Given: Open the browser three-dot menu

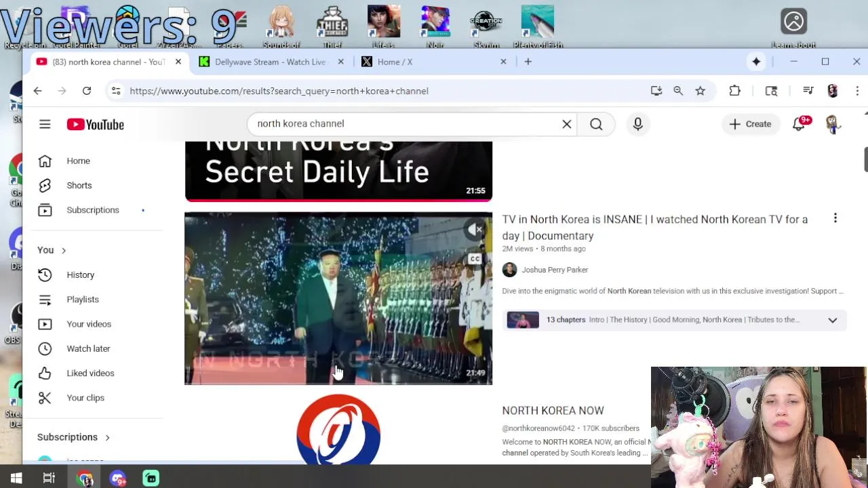Looking at the screenshot, I should pos(857,91).
